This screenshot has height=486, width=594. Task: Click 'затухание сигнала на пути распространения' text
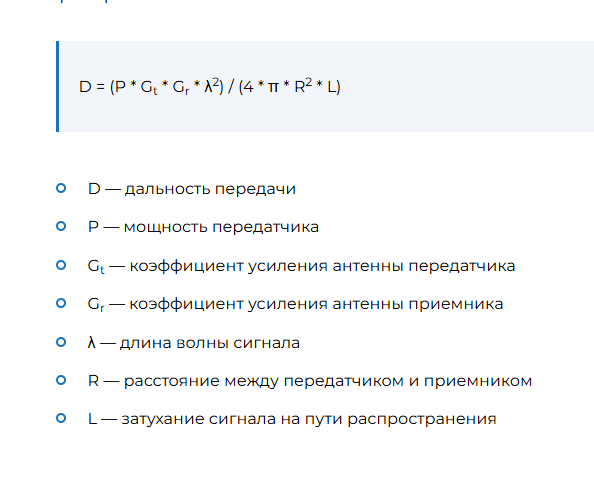click(x=309, y=419)
